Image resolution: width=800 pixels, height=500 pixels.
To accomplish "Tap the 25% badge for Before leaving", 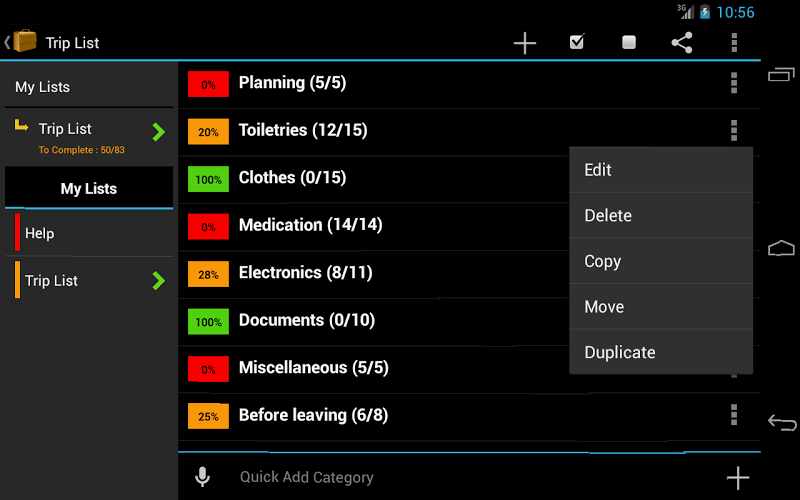I will pos(208,416).
